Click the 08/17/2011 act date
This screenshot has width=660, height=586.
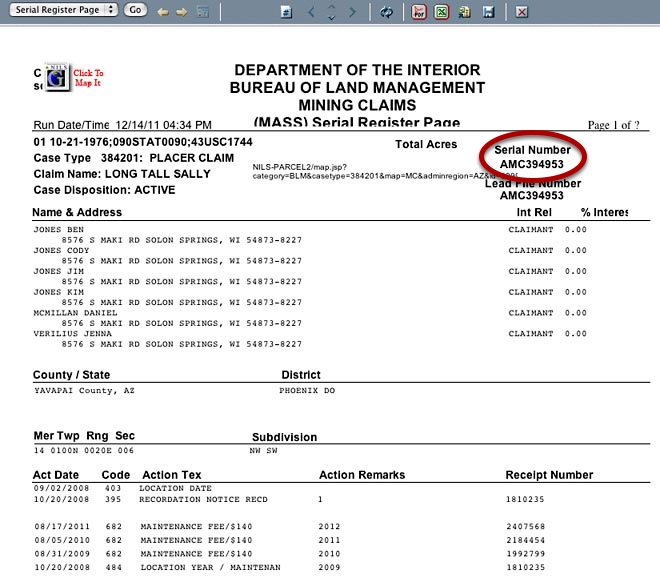pyautogui.click(x=62, y=527)
